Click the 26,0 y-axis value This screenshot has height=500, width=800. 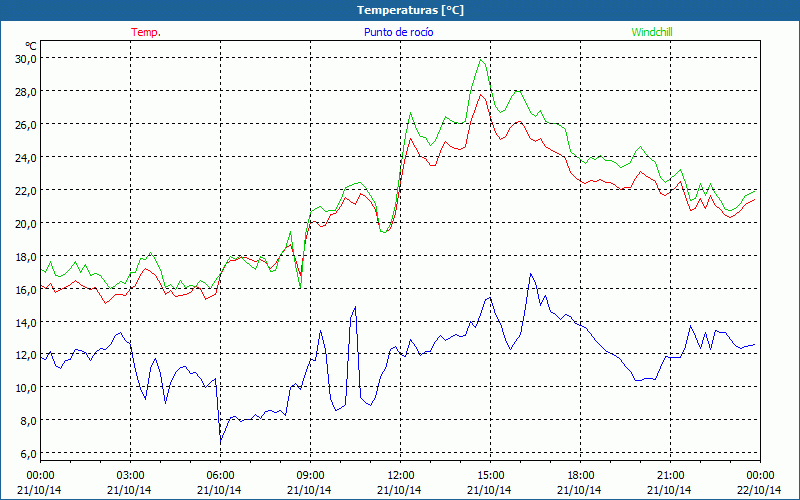pos(26,124)
